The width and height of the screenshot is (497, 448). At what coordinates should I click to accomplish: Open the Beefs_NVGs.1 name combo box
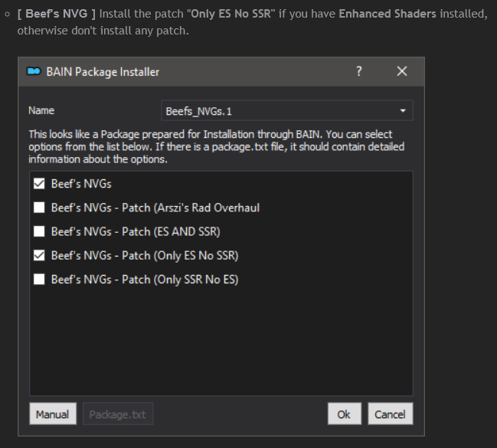[280, 111]
